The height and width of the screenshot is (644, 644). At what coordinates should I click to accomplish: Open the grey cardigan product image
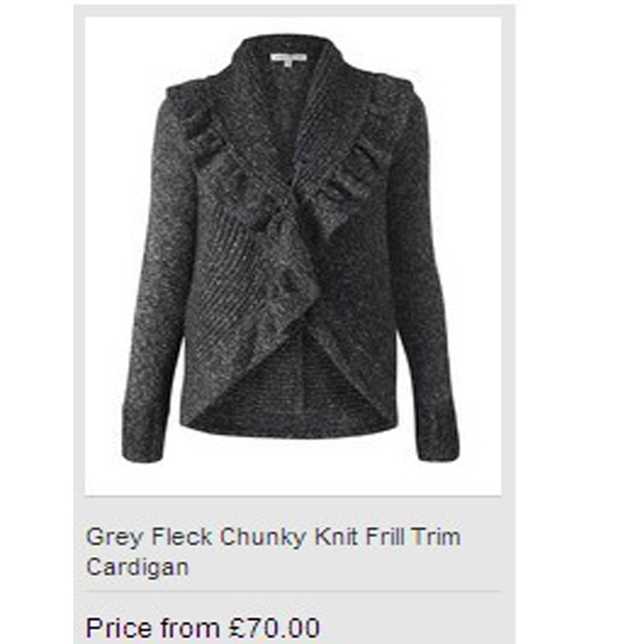[x=293, y=255]
